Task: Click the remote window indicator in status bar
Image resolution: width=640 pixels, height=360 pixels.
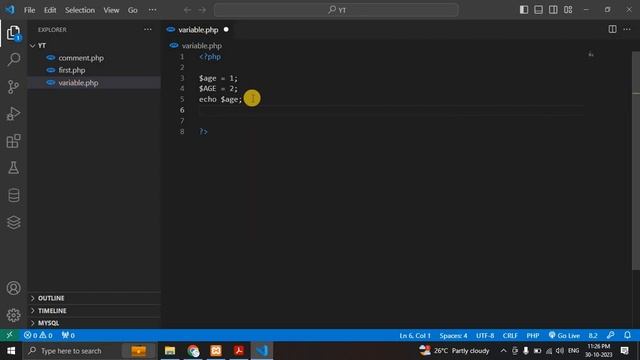Action: pyautogui.click(x=9, y=335)
